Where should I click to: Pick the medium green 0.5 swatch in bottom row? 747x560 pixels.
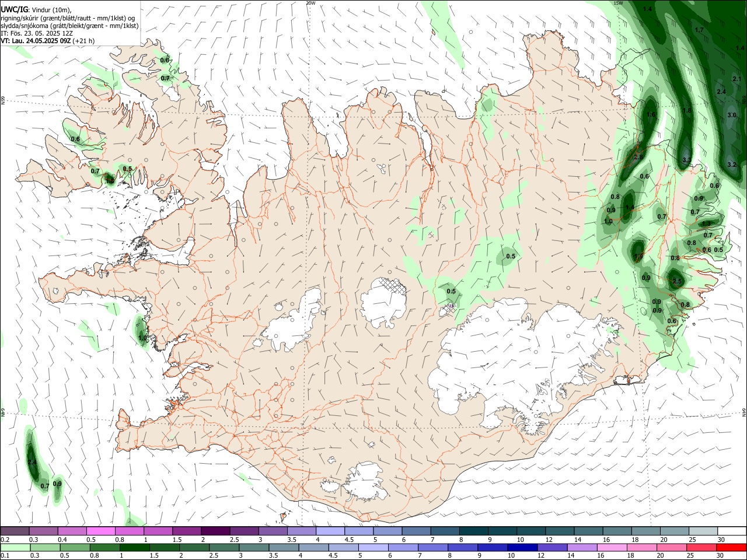(75, 548)
